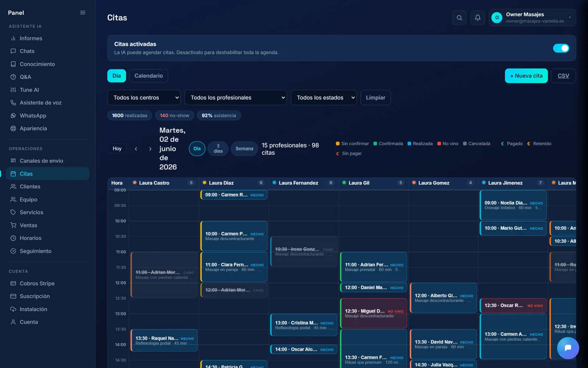588x368 pixels.
Task: Open the 09:00 Noelia Dia... appointment
Action: point(513,205)
